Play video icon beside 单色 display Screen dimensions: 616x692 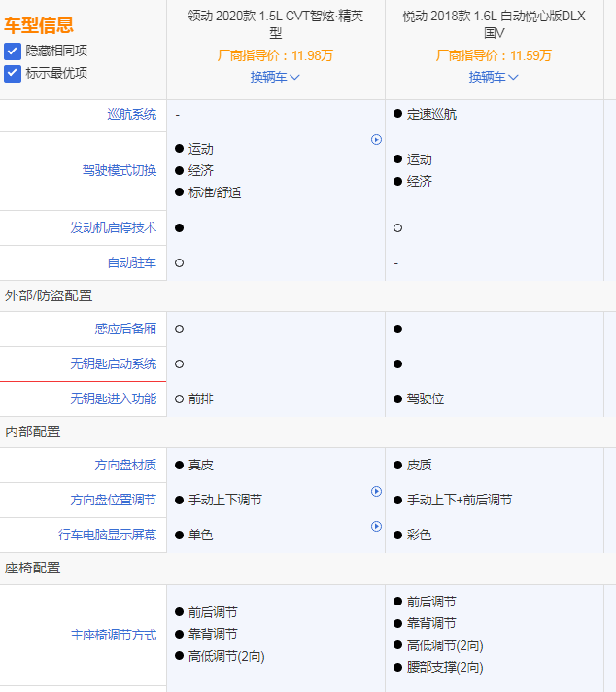point(376,527)
